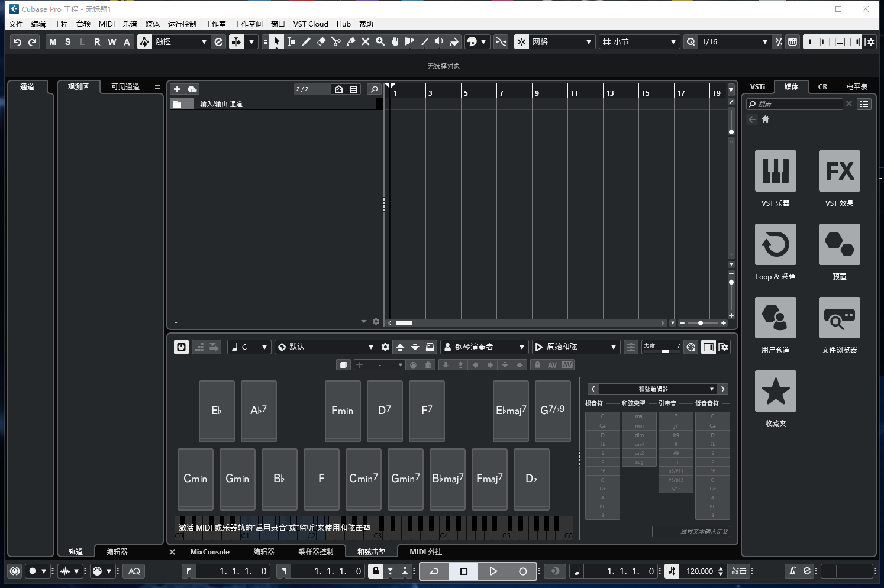Viewport: 884px width, 588px height.
Task: Toggle the global Solo S button
Action: [68, 42]
